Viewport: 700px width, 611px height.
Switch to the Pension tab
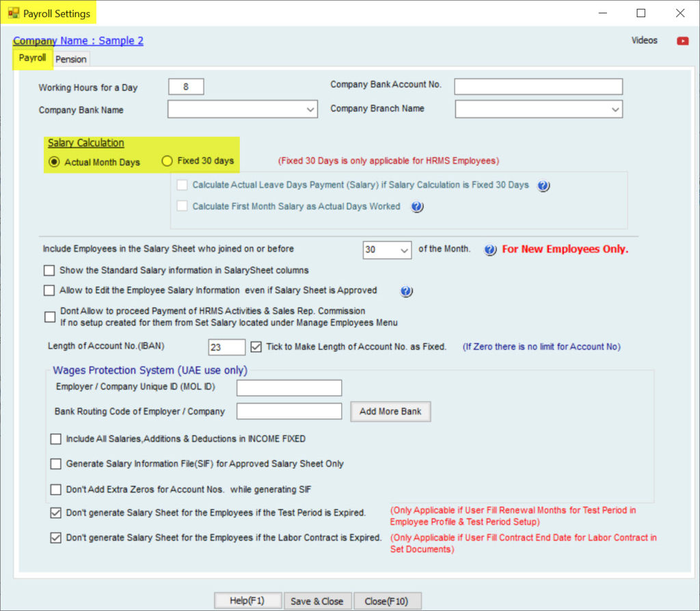(x=71, y=59)
